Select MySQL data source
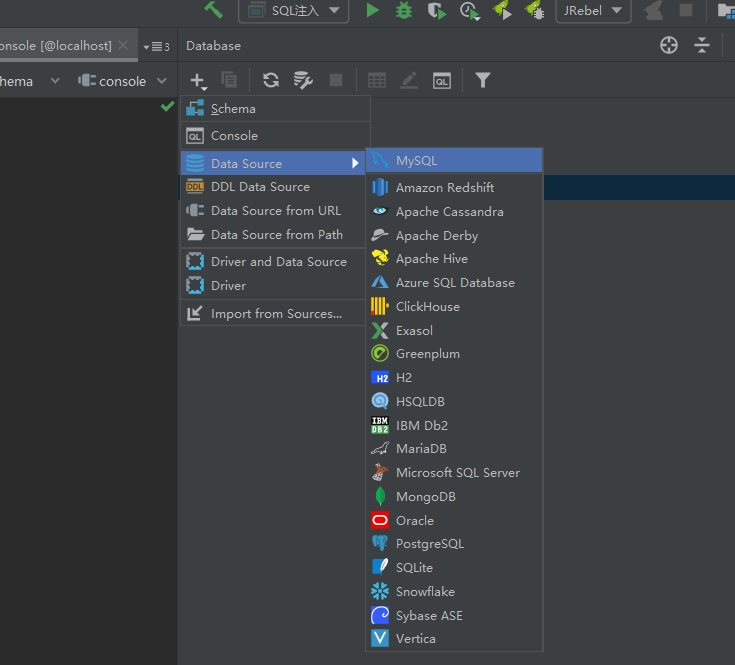 [454, 161]
